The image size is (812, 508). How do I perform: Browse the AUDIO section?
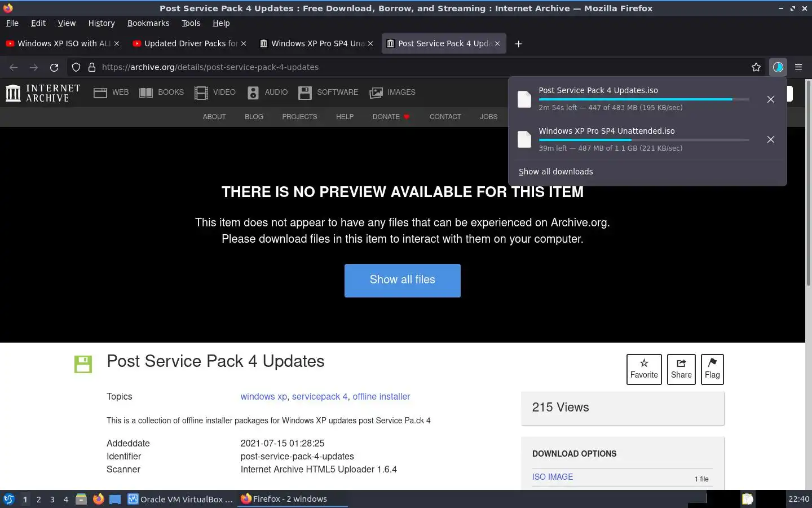coord(267,93)
